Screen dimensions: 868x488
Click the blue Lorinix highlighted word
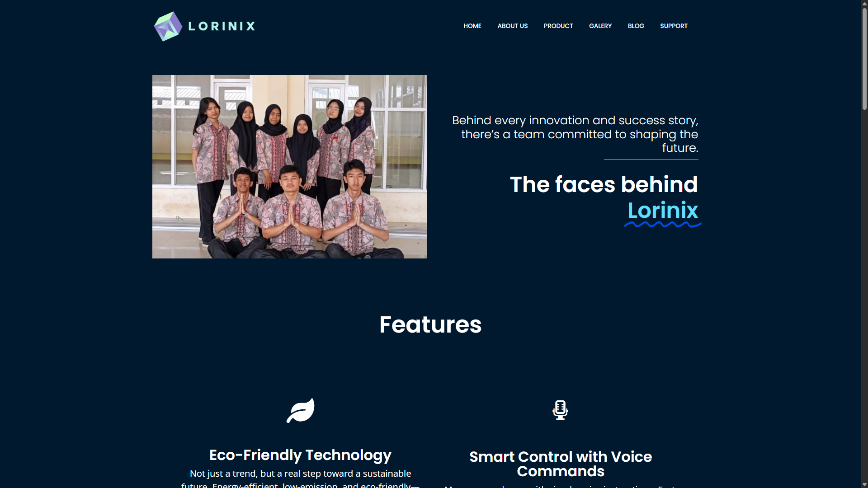coord(663,211)
